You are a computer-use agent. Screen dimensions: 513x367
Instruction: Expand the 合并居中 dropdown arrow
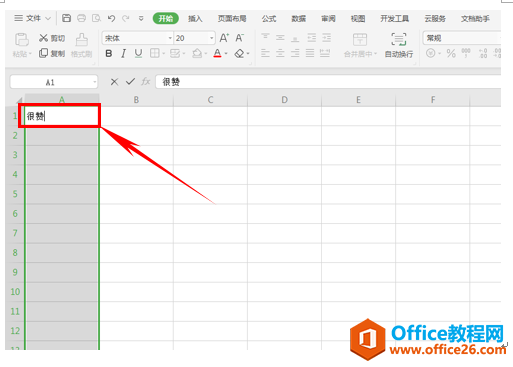375,54
